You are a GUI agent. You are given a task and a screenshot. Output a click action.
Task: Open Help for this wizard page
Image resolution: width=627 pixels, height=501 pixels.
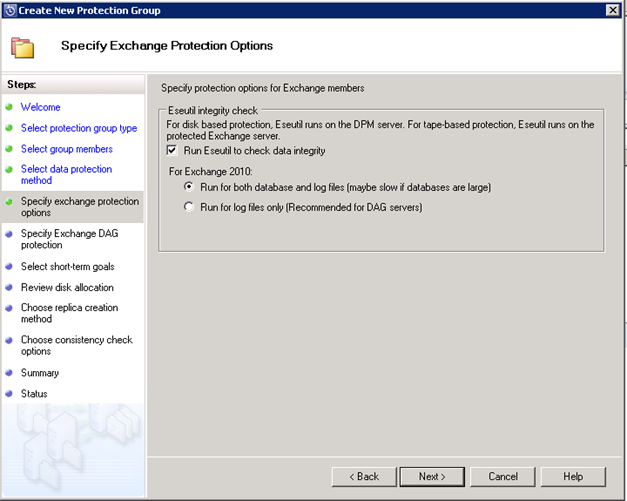pyautogui.click(x=573, y=476)
